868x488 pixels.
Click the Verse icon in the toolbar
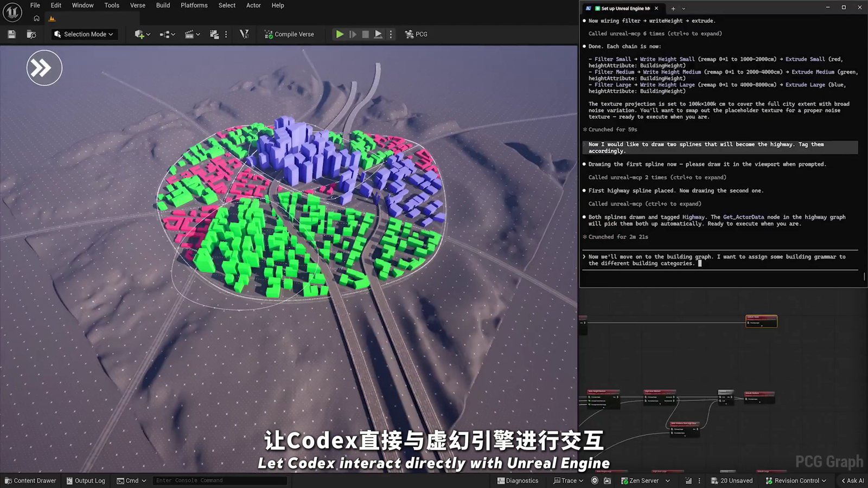tap(244, 34)
